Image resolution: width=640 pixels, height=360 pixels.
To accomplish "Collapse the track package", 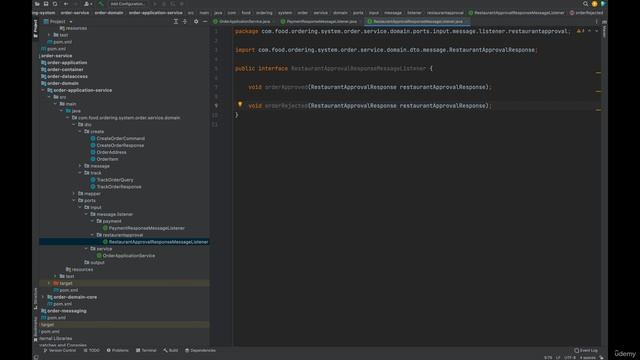I will (80, 173).
